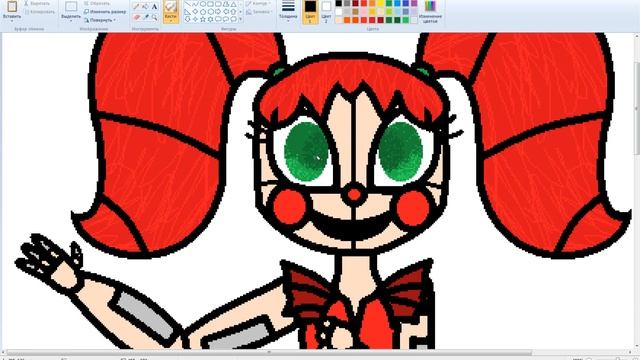Pick the brown swatch in second row
The image size is (640, 360).
(x=355, y=12)
